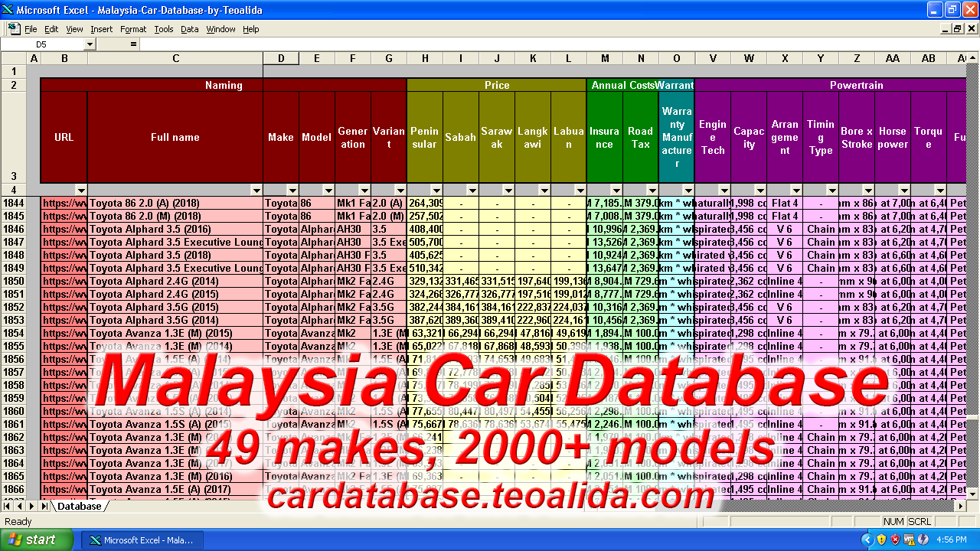Click the 'Naming' group header cell

click(x=224, y=85)
